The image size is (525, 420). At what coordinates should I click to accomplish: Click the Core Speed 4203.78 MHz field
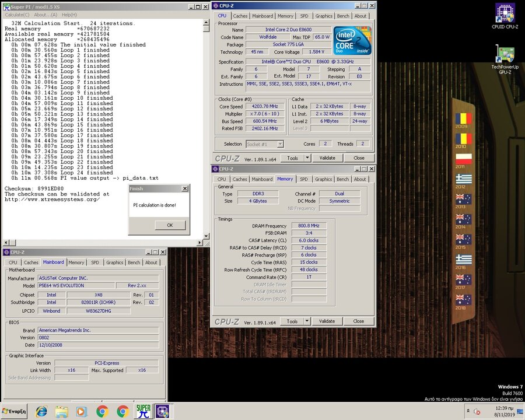264,107
